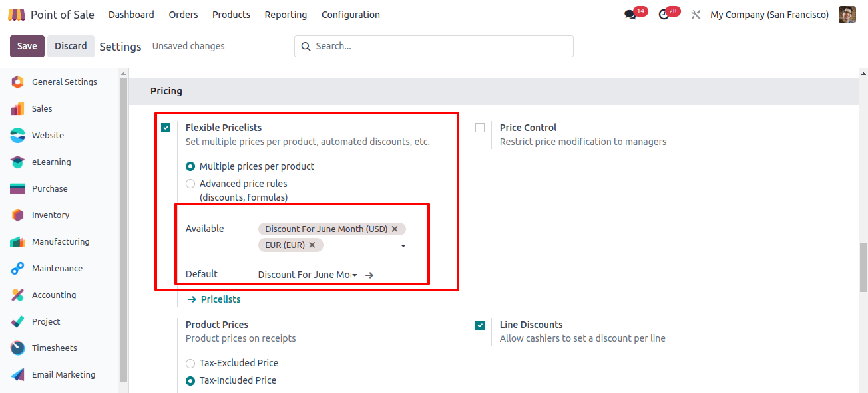
Task: Click the Purchase sidebar icon
Action: click(18, 189)
